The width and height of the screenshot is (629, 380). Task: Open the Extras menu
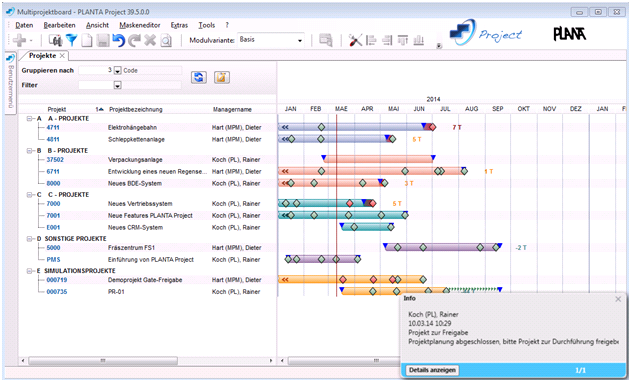point(179,25)
